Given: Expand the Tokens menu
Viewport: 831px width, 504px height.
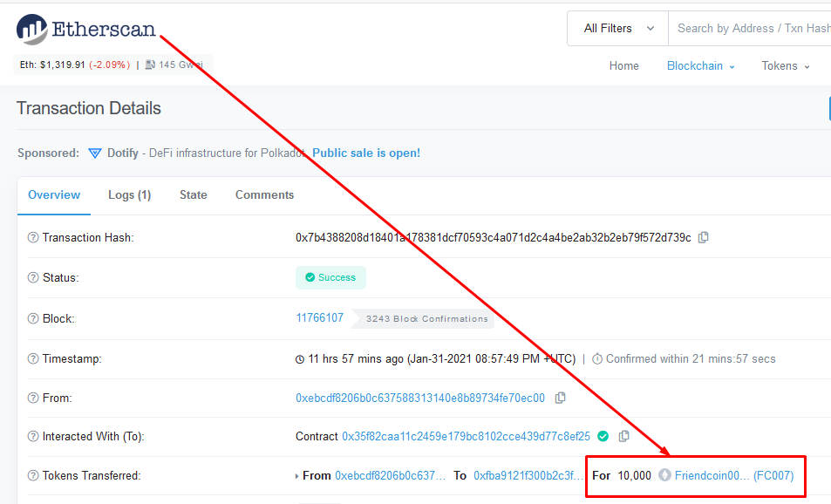Looking at the screenshot, I should pos(786,65).
